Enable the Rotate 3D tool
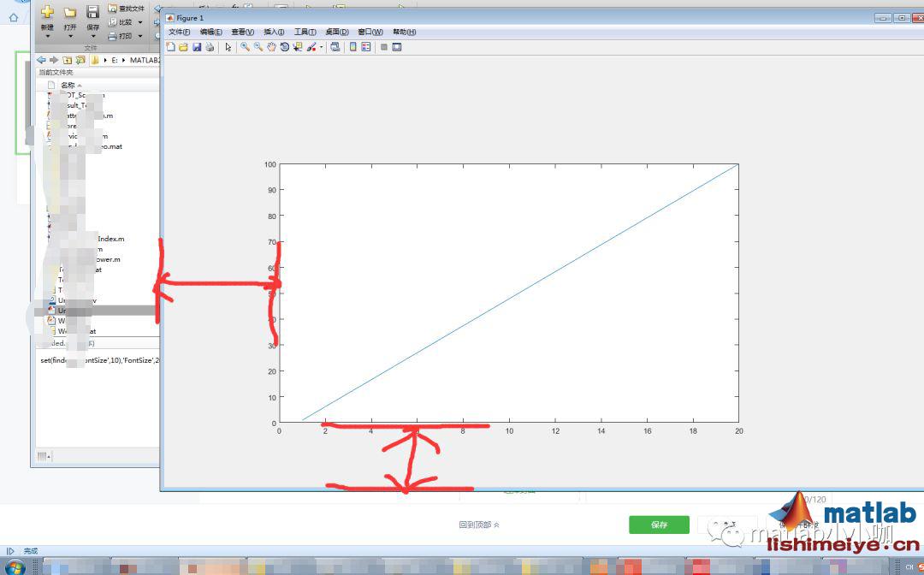This screenshot has width=924, height=575. 285,47
